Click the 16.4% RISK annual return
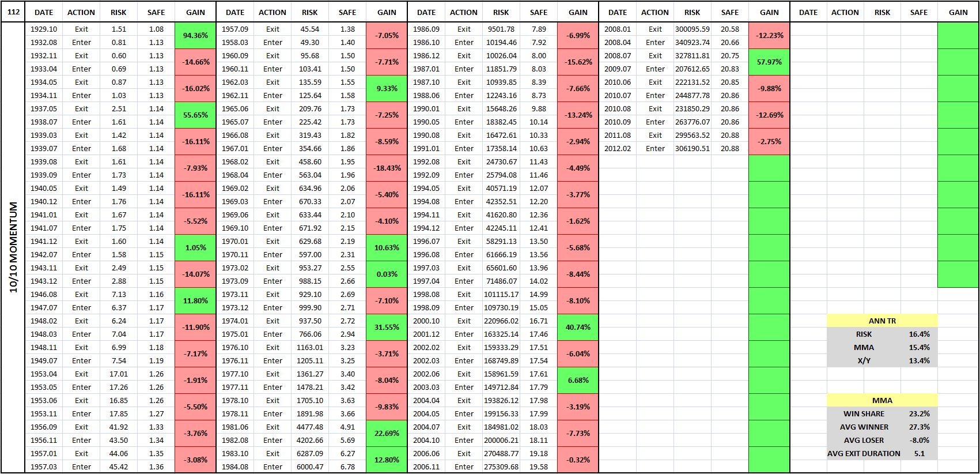 point(919,334)
